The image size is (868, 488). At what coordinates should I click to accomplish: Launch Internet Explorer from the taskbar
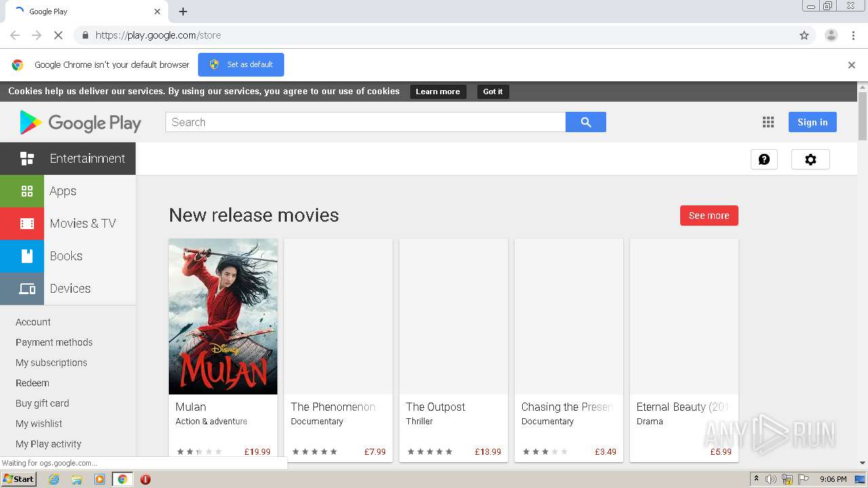pos(54,479)
